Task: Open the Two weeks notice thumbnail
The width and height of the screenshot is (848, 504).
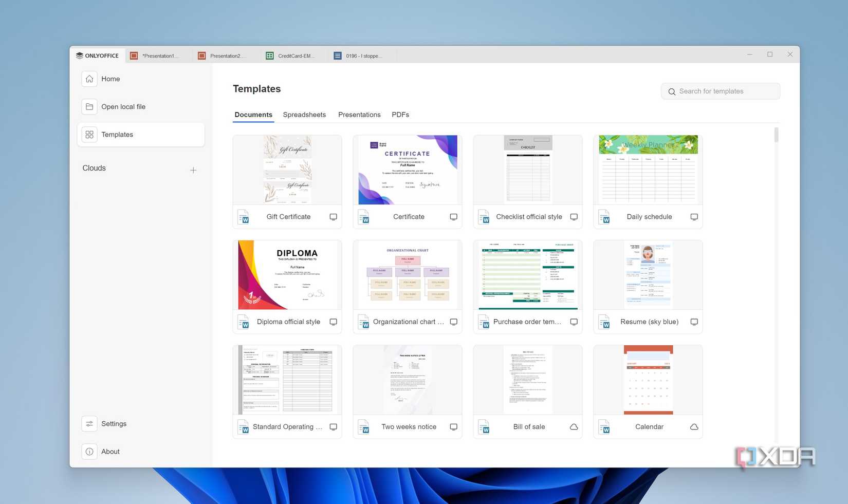Action: (408, 380)
